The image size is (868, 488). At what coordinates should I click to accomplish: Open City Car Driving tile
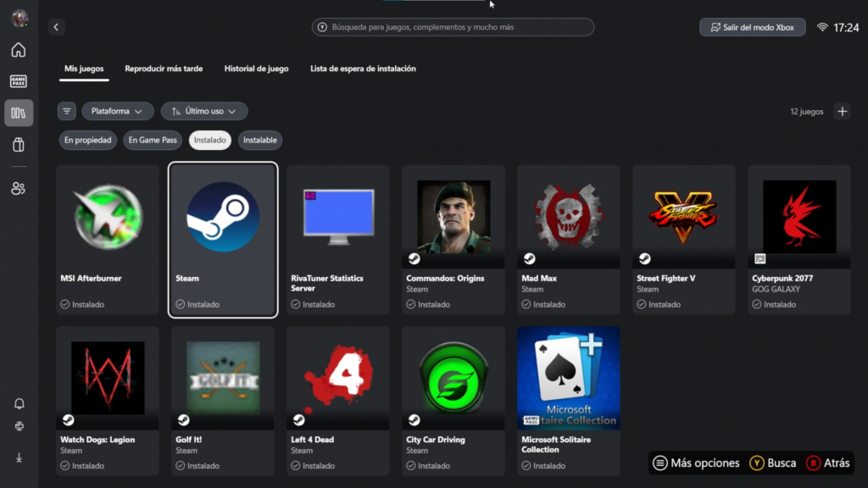453,401
